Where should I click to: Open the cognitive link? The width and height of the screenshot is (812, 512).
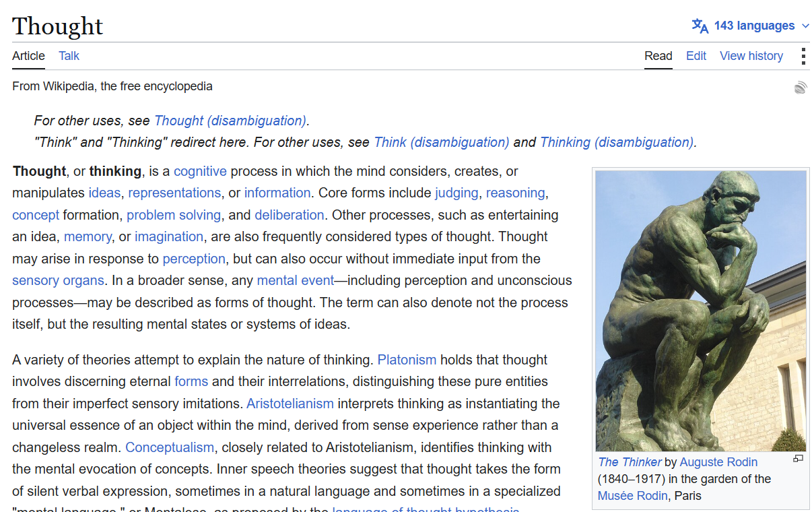coord(200,171)
